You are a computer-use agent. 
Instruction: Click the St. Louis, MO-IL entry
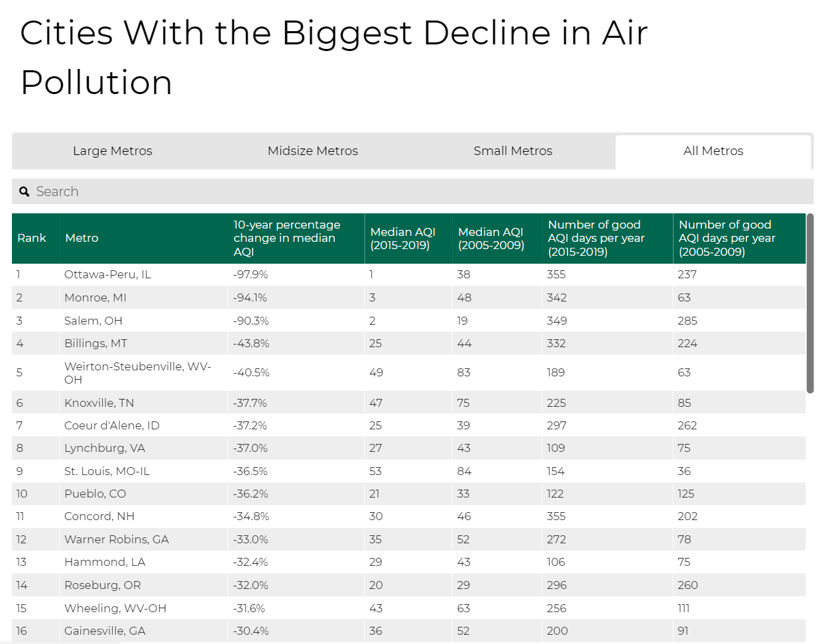[107, 471]
